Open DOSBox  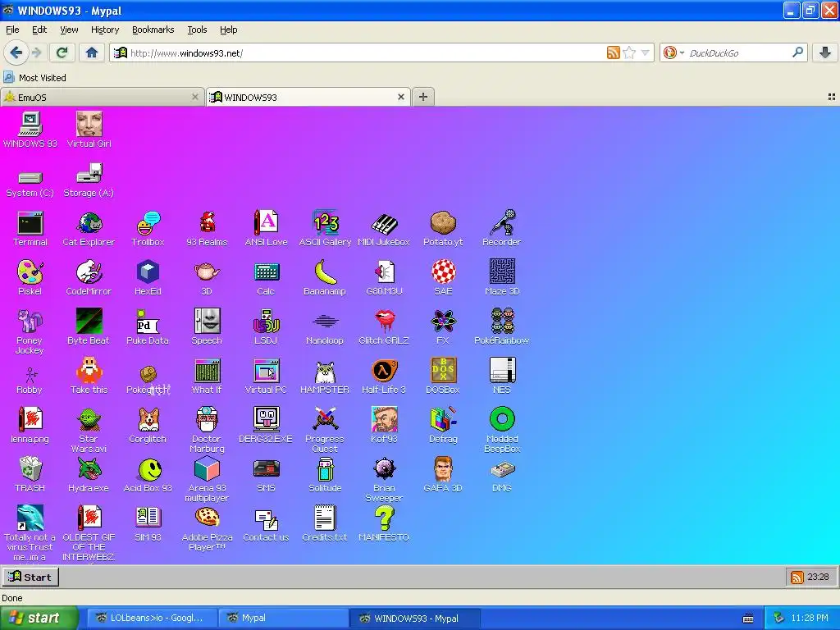click(443, 377)
